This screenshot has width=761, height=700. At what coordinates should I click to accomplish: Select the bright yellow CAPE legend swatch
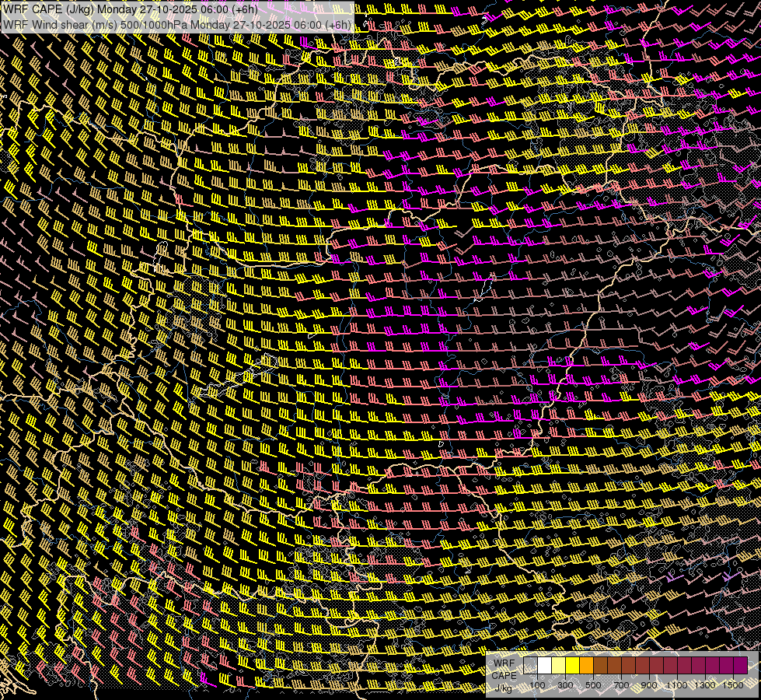[x=573, y=666]
